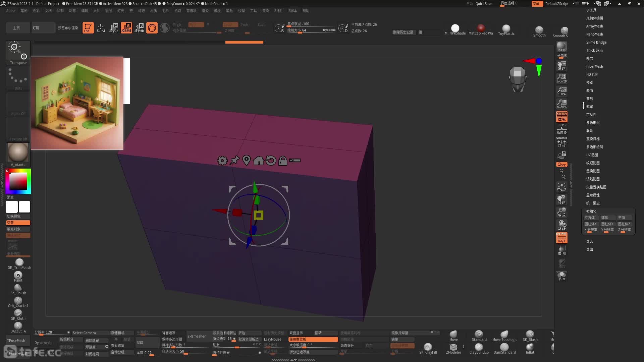The image size is (644, 362).
Task: Select the ClayBuildup brush
Action: click(479, 349)
